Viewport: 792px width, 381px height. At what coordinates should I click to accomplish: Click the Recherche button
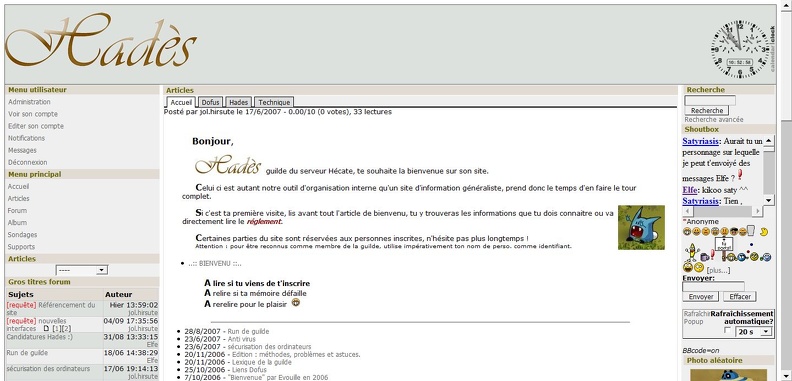click(707, 111)
